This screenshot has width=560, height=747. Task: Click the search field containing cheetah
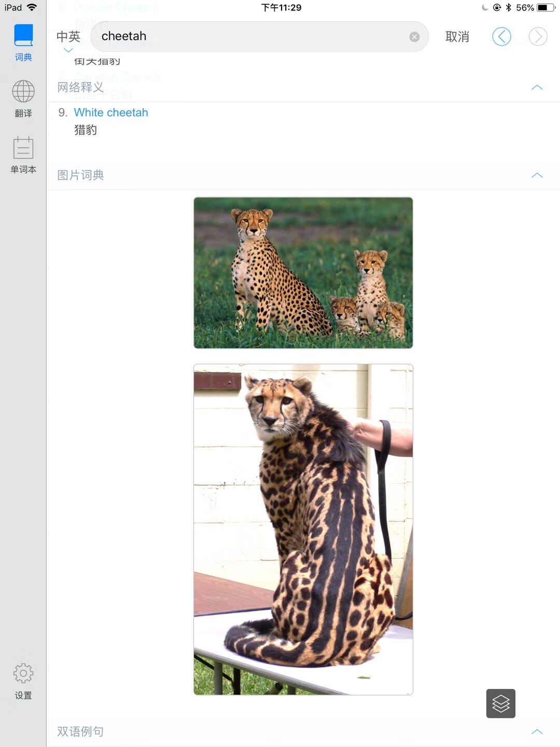(x=259, y=36)
